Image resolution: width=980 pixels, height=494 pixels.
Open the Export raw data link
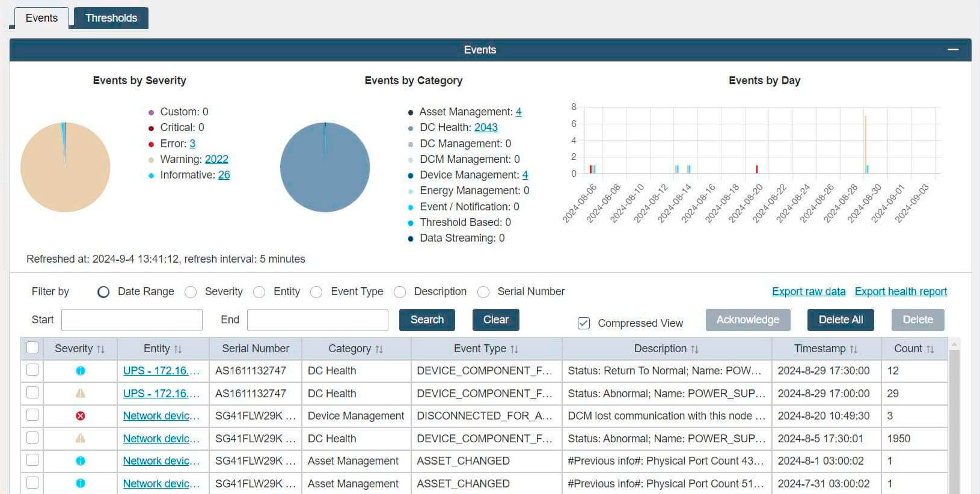[x=809, y=291]
